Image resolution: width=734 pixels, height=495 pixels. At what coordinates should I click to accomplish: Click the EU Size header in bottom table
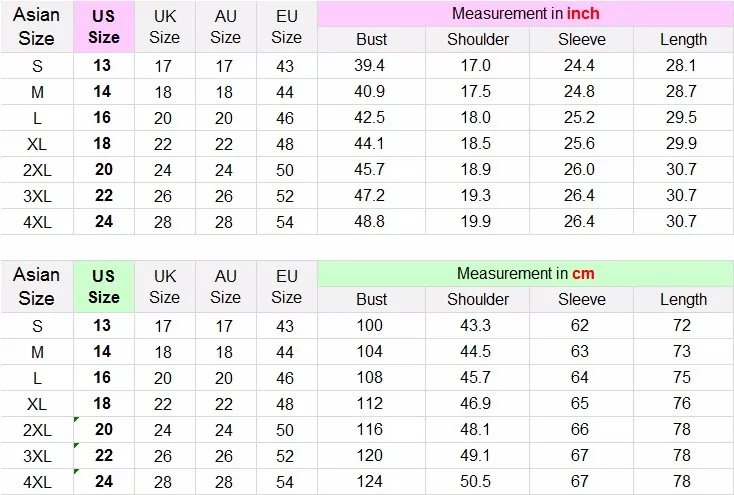286,287
